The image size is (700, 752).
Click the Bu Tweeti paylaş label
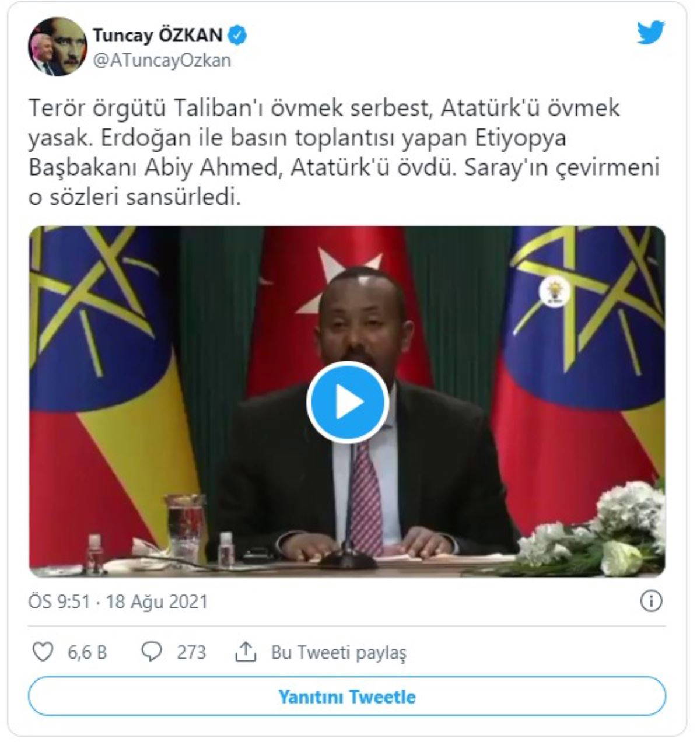coord(339,652)
